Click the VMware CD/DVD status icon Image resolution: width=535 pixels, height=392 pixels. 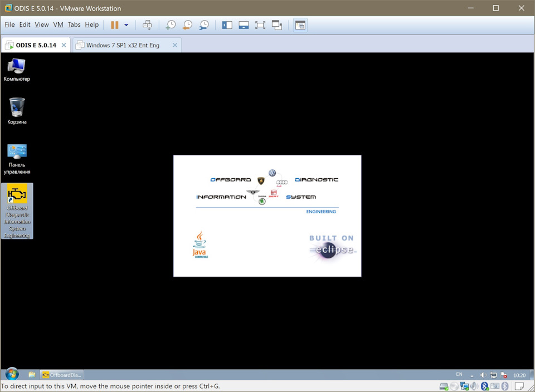pyautogui.click(x=454, y=386)
